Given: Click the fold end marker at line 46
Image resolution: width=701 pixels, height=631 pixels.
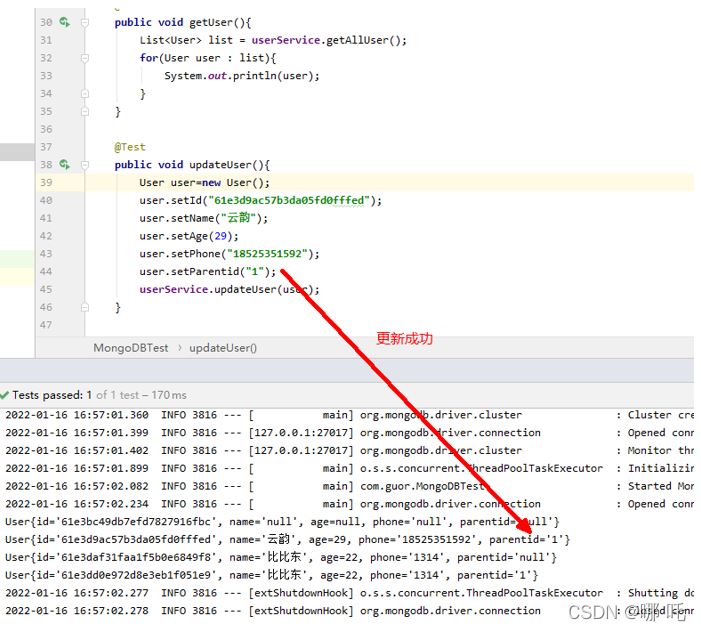Looking at the screenshot, I should click(84, 307).
